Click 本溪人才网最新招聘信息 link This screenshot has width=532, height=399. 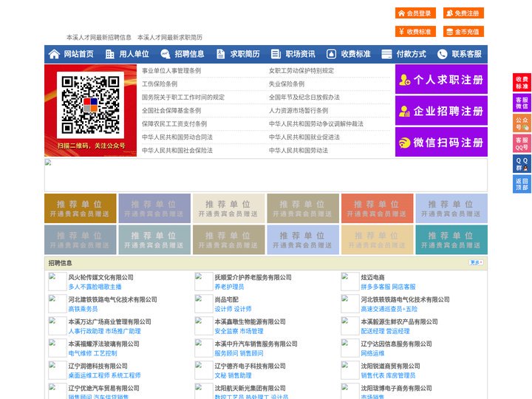click(99, 38)
